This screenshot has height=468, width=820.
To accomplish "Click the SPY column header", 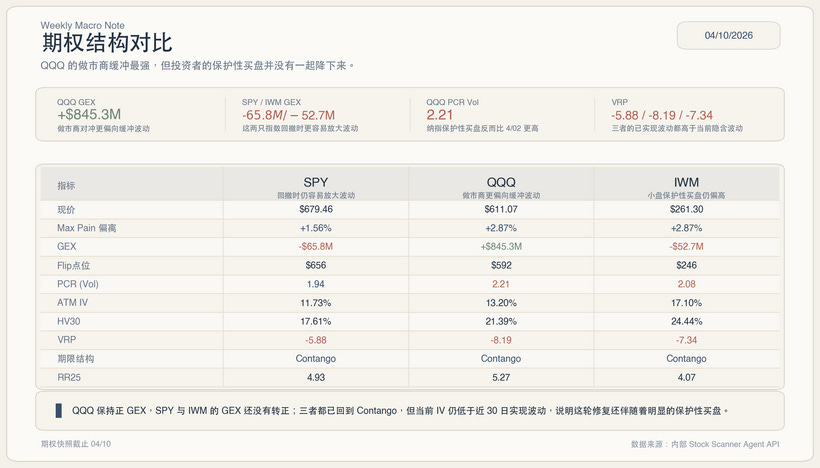I will click(x=316, y=182).
